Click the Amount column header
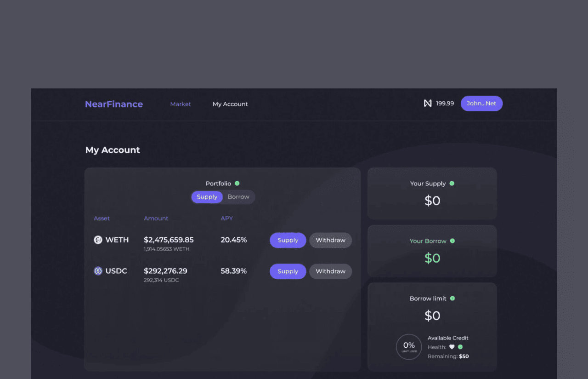The height and width of the screenshot is (379, 588). pos(156,218)
